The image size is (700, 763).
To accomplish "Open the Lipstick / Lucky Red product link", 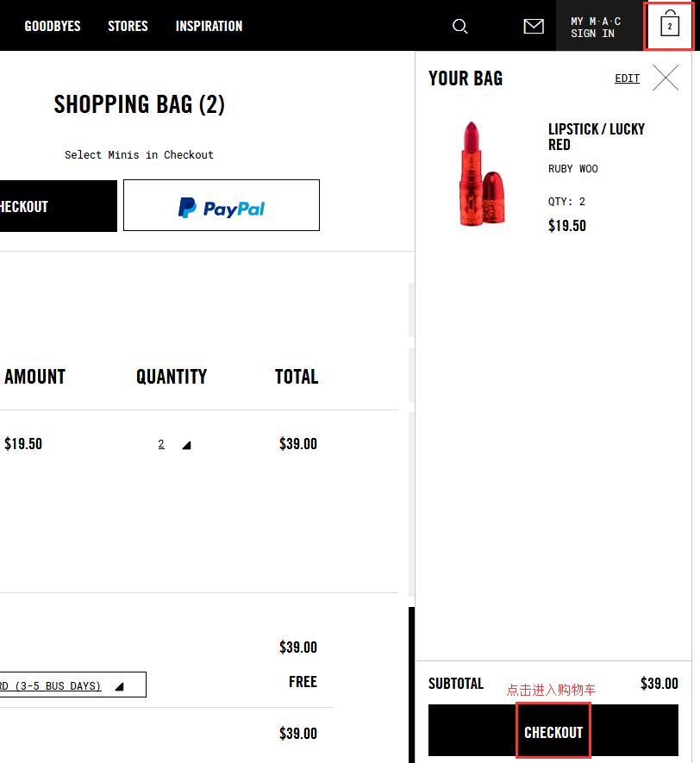I will [596, 136].
